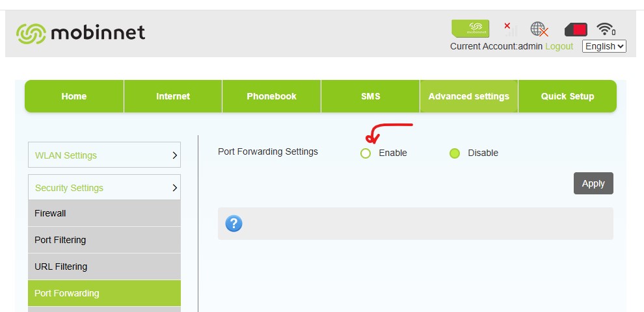Click the Mobinnet logo

click(81, 32)
